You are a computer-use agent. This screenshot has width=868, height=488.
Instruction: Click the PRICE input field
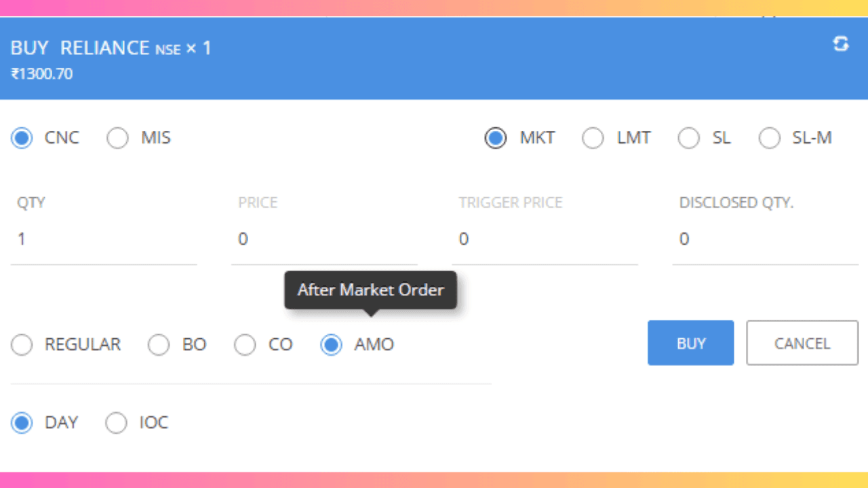324,239
